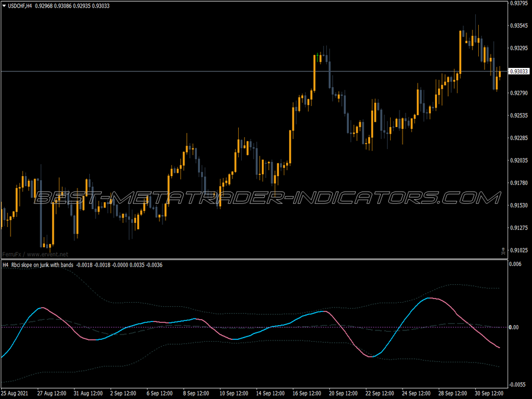Viewport: 532px width, 399px height.
Task: Click the 2 Sep 12:00 time label
Action: click(x=123, y=394)
